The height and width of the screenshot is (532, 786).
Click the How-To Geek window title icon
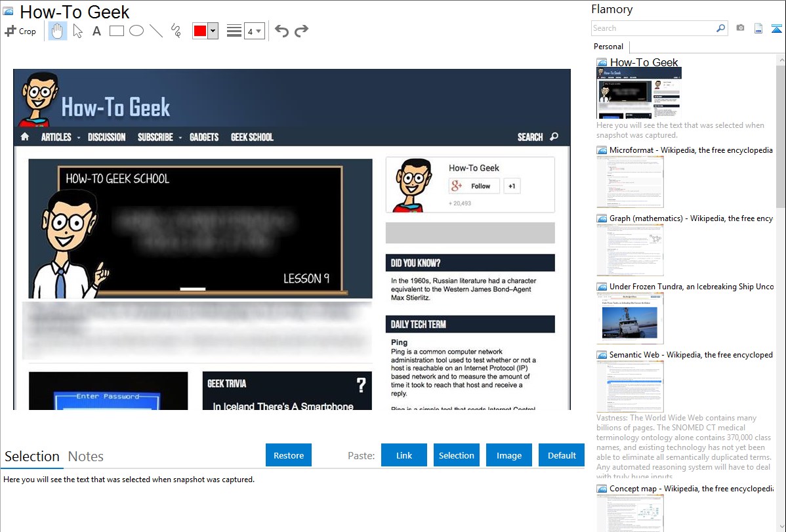click(9, 12)
